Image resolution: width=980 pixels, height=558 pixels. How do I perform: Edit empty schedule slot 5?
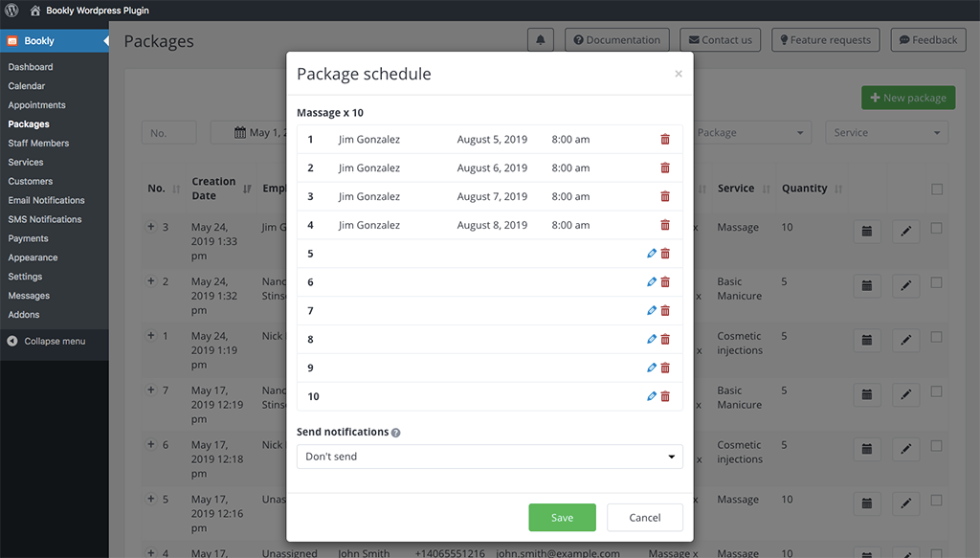coord(652,254)
